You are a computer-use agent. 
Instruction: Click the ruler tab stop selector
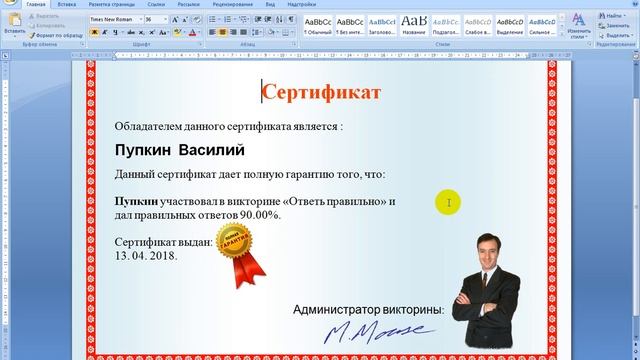point(5,56)
